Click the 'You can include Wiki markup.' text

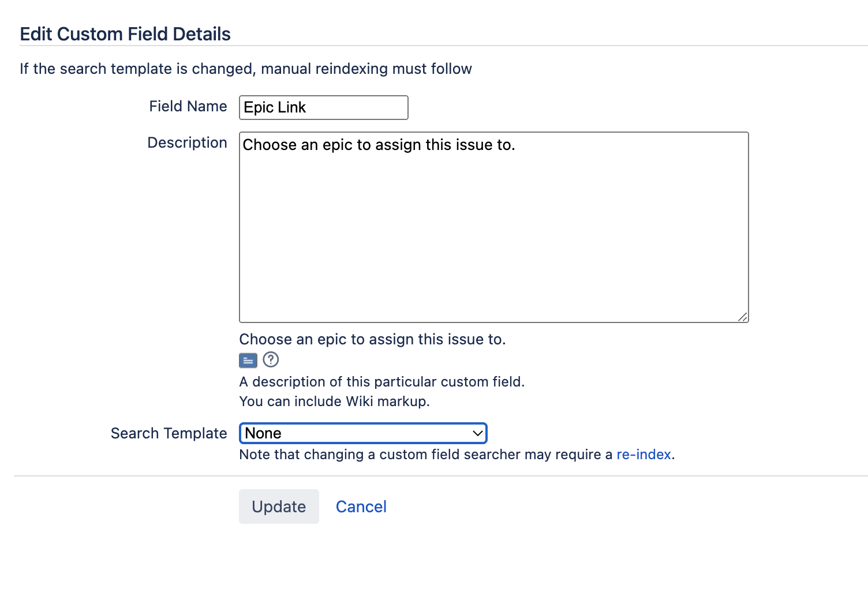coord(335,401)
